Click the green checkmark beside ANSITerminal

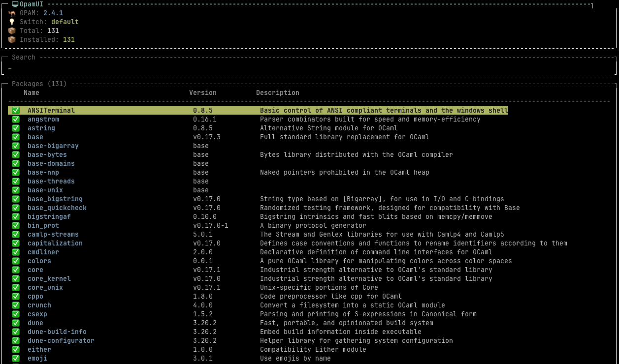15,110
